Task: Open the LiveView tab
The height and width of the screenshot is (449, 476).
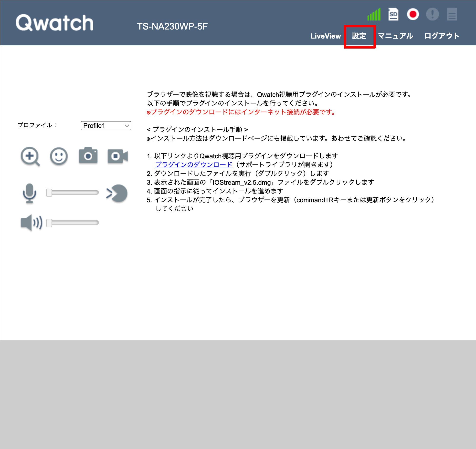Action: (325, 36)
